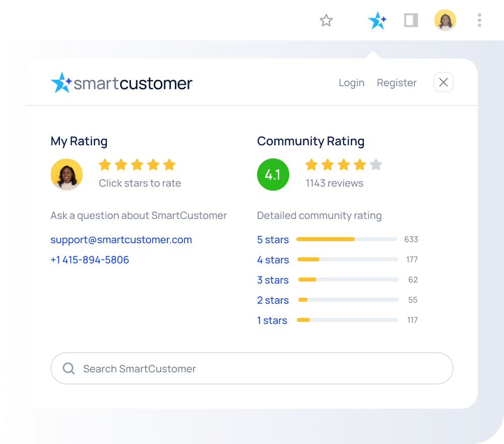
Task: Click the 1 stars rating bar
Action: 347,320
